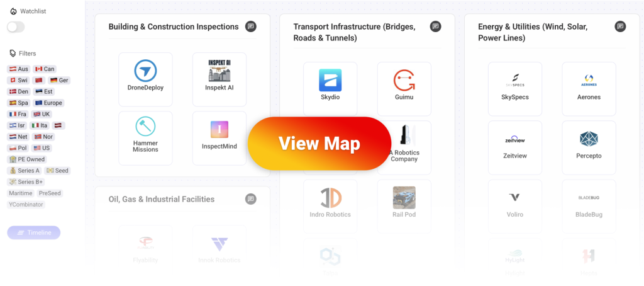
Task: Click the View Map button
Action: click(319, 144)
